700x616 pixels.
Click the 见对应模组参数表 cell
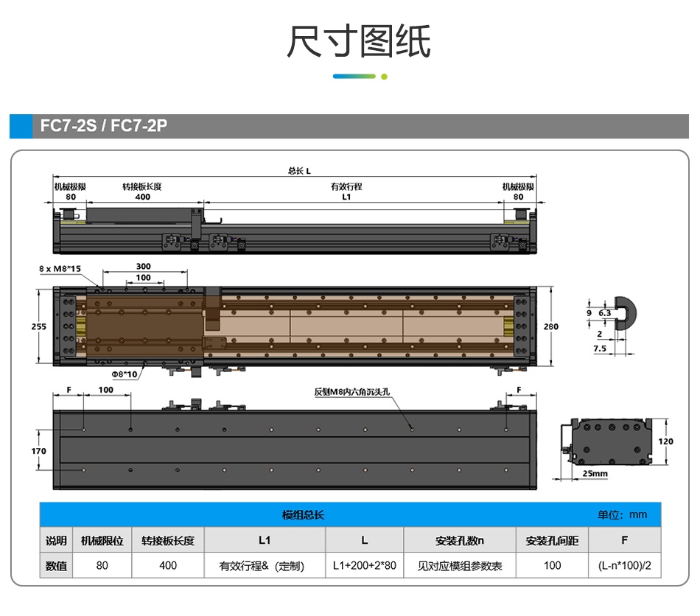(x=460, y=566)
